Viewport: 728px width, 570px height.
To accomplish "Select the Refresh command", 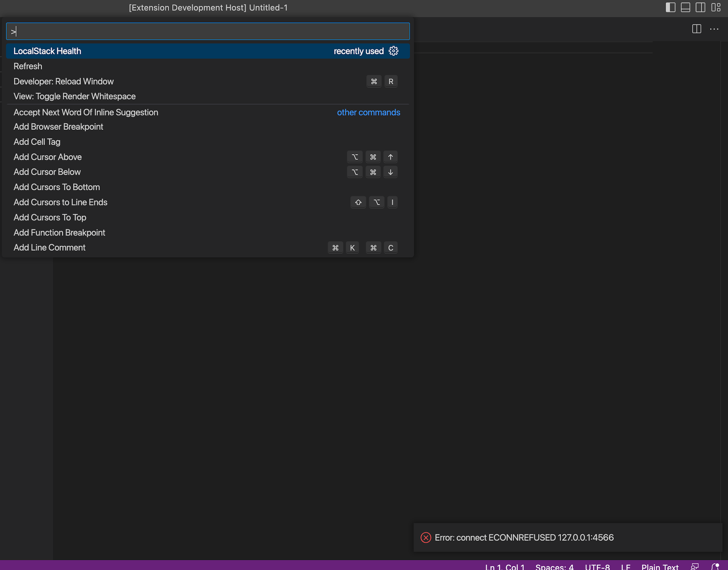I will click(x=28, y=65).
